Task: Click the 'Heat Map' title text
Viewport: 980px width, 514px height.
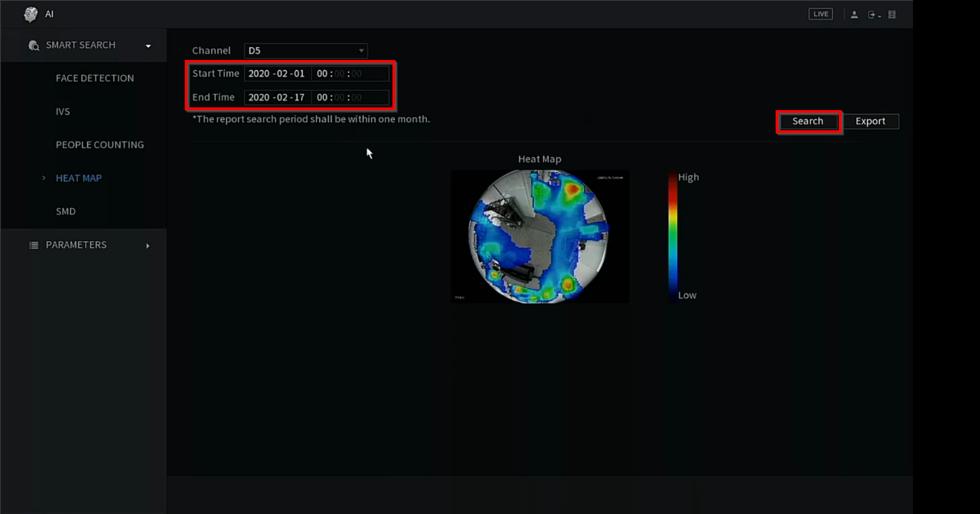Action: pos(540,159)
